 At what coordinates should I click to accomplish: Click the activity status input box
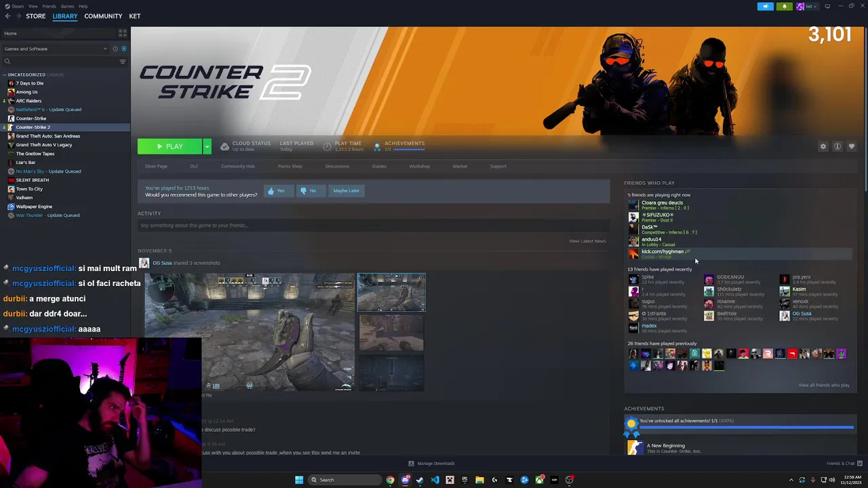(373, 225)
